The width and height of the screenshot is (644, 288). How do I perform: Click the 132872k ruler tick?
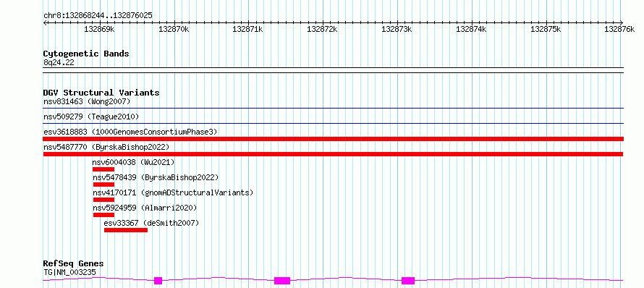pos(323,29)
